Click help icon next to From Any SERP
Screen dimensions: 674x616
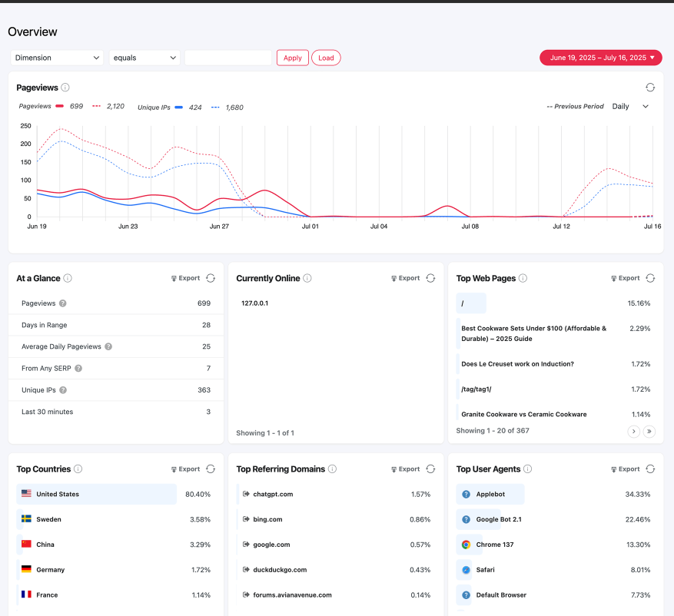(78, 369)
